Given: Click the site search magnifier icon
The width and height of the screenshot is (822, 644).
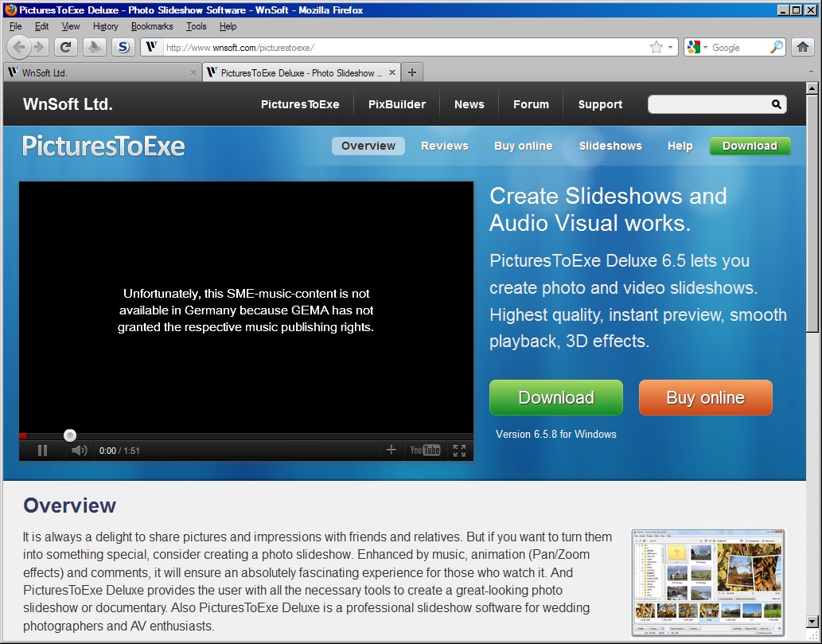Looking at the screenshot, I should [x=777, y=104].
